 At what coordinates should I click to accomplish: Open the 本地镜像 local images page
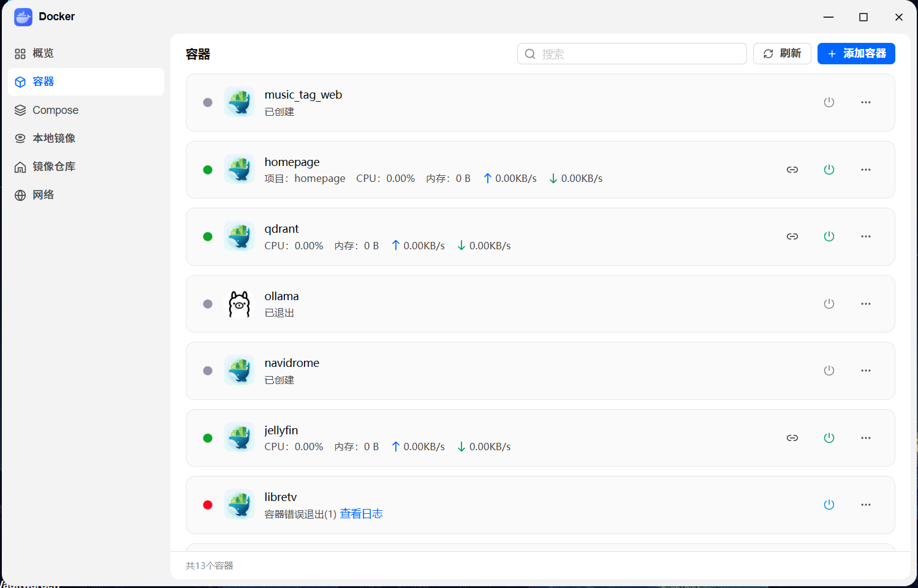click(86, 138)
